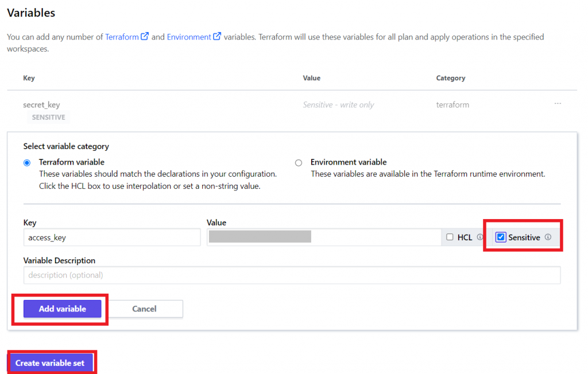The image size is (588, 374).
Task: Click the Create variable set button
Action: [51, 363]
